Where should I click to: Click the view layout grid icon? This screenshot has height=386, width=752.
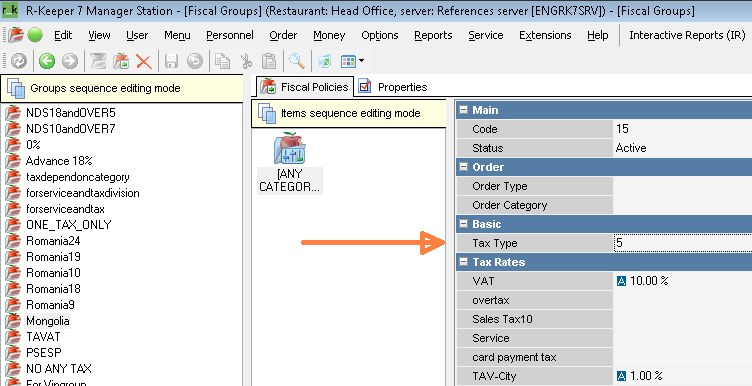click(348, 61)
